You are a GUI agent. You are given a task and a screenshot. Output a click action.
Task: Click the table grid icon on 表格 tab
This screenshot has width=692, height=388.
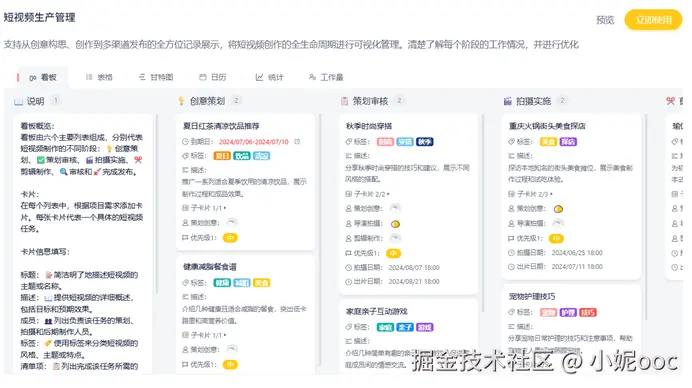(x=89, y=77)
